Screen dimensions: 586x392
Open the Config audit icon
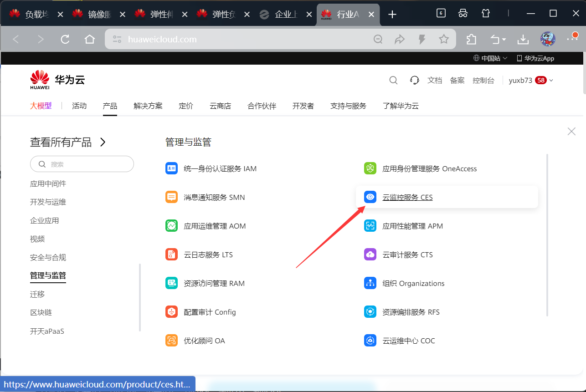(171, 312)
